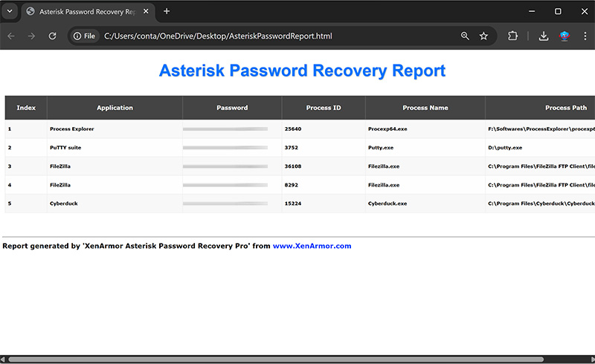The width and height of the screenshot is (595, 364).
Task: Click the Application column header
Action: pyautogui.click(x=115, y=108)
